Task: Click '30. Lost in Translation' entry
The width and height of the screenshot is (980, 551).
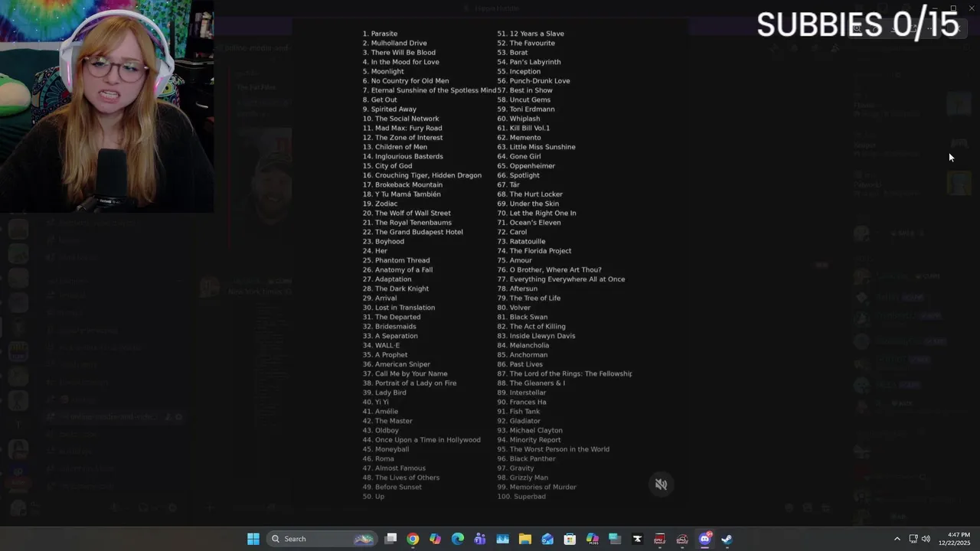Action: pyautogui.click(x=398, y=308)
